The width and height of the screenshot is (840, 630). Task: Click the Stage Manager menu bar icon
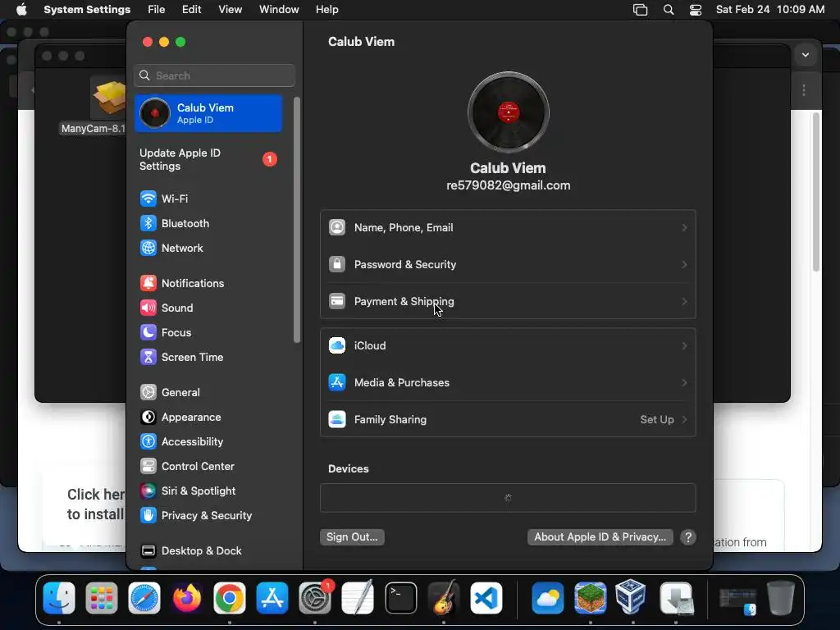(x=640, y=10)
